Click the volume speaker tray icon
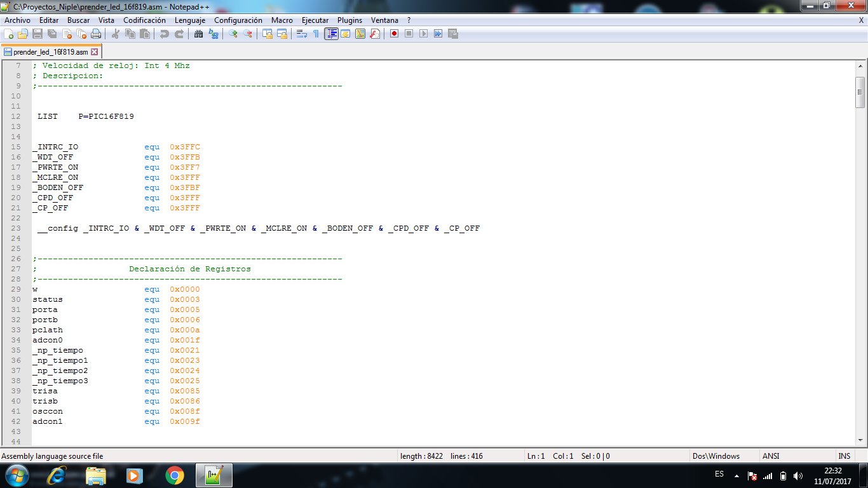868x488 pixels. tap(798, 475)
